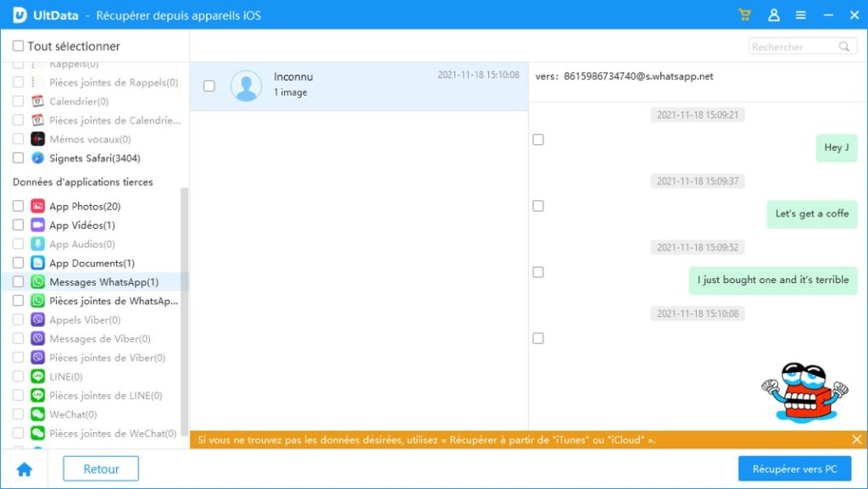Click the Calendrier icon

pyautogui.click(x=37, y=101)
